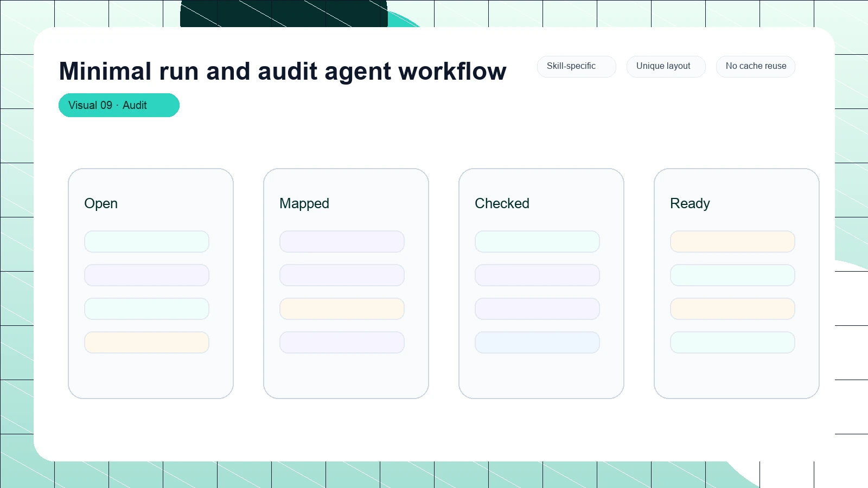Viewport: 868px width, 488px height.
Task: Select the blue item in Checked column
Action: click(x=537, y=343)
